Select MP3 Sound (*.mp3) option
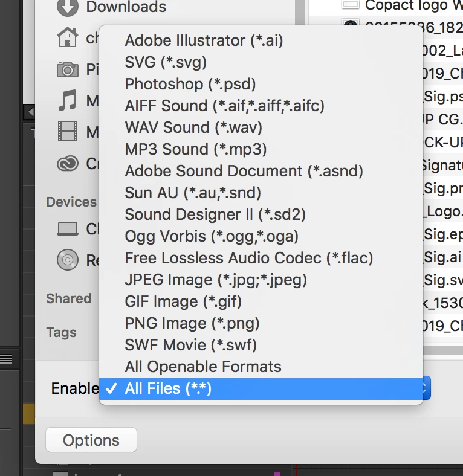 (x=261, y=149)
